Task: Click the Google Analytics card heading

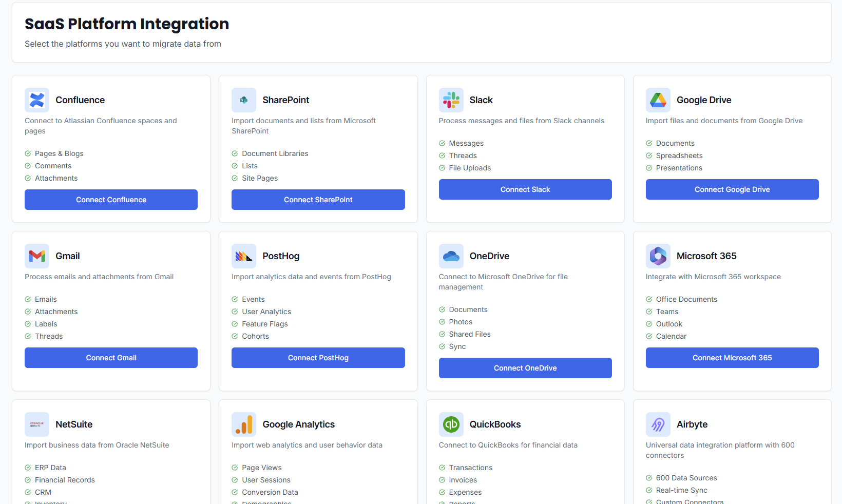Action: (x=299, y=424)
